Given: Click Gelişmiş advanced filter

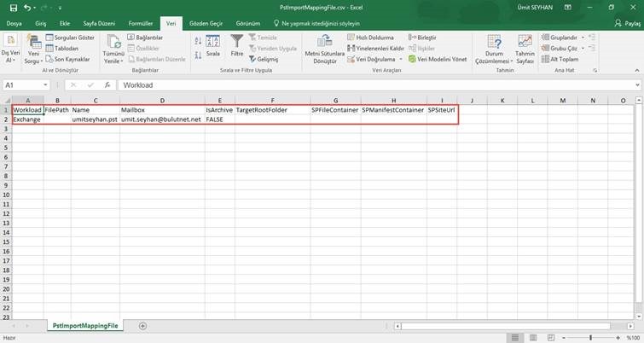Looking at the screenshot, I should click(264, 59).
